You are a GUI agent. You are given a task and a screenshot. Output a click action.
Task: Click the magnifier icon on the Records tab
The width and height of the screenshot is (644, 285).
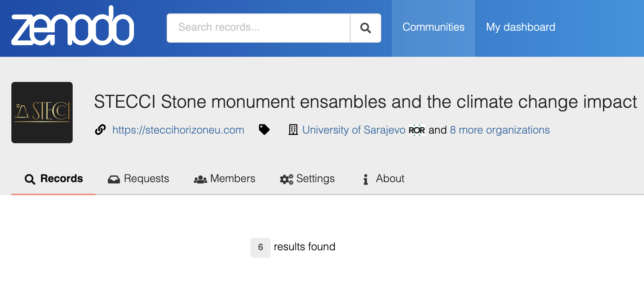(30, 179)
